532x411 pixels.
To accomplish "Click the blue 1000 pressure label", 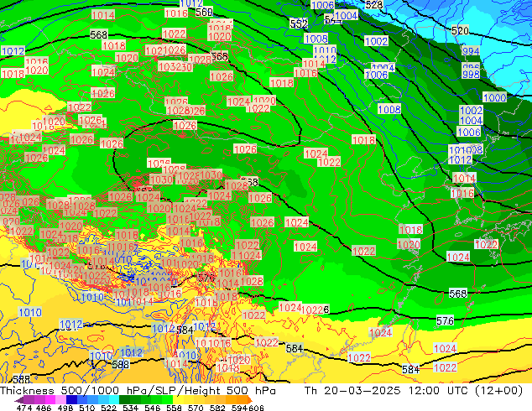I will (x=495, y=97).
